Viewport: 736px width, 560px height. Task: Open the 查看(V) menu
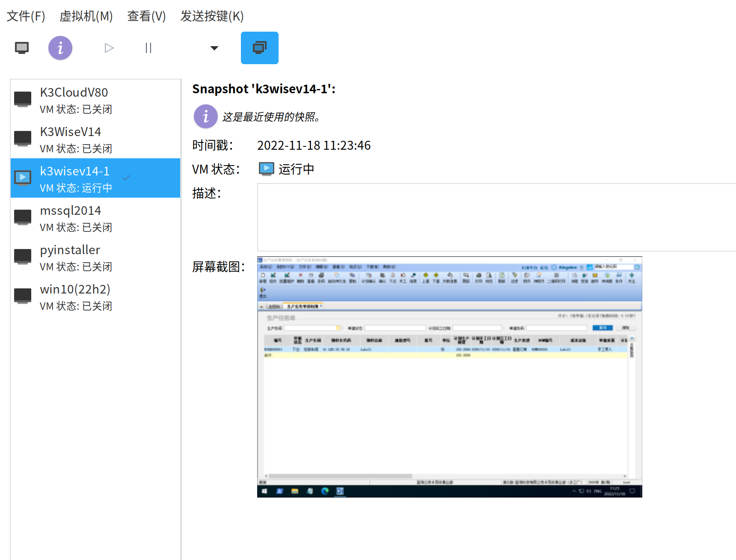tap(146, 16)
